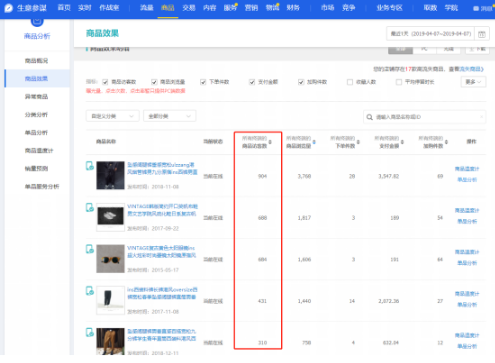Open 取数 in top navigation
This screenshot has width=495, height=363.
tap(430, 8)
